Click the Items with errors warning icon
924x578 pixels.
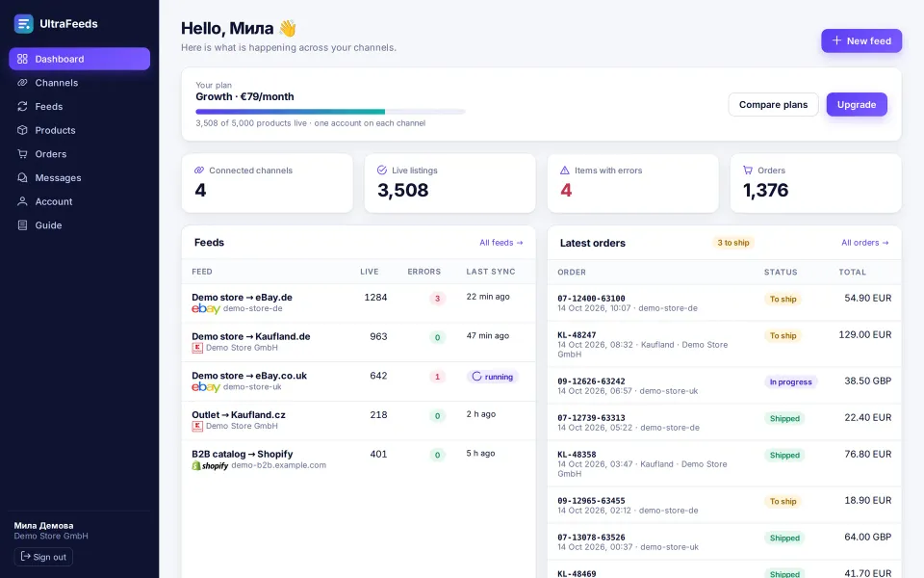coord(565,170)
